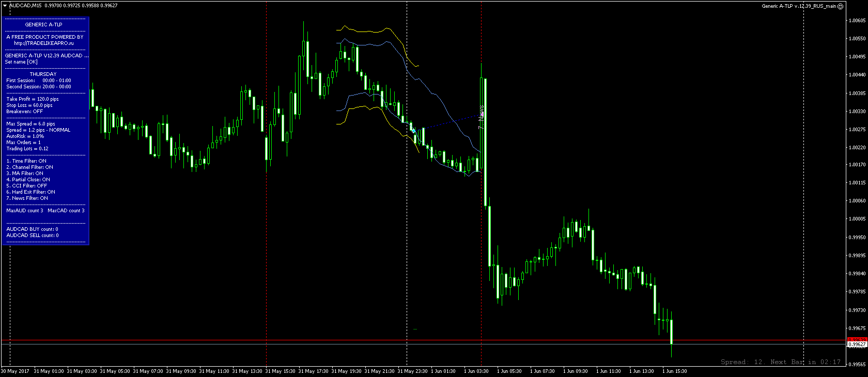Click the '3. MA Filter: ON' line
Image resolution: width=868 pixels, height=377 pixels.
(25, 174)
